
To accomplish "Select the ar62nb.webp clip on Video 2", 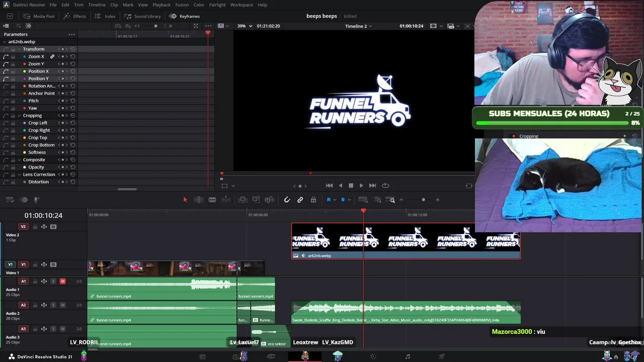I will tap(406, 241).
